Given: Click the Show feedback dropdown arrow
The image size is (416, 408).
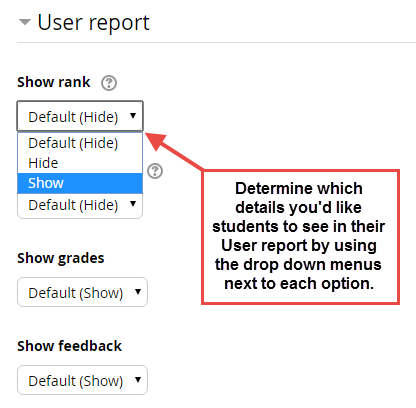Looking at the screenshot, I should [x=138, y=379].
